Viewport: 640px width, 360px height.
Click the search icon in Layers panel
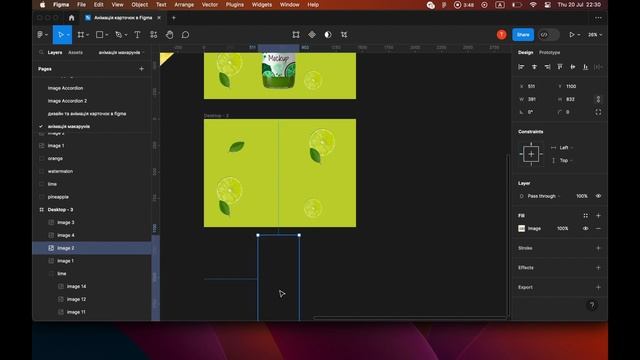click(41, 52)
